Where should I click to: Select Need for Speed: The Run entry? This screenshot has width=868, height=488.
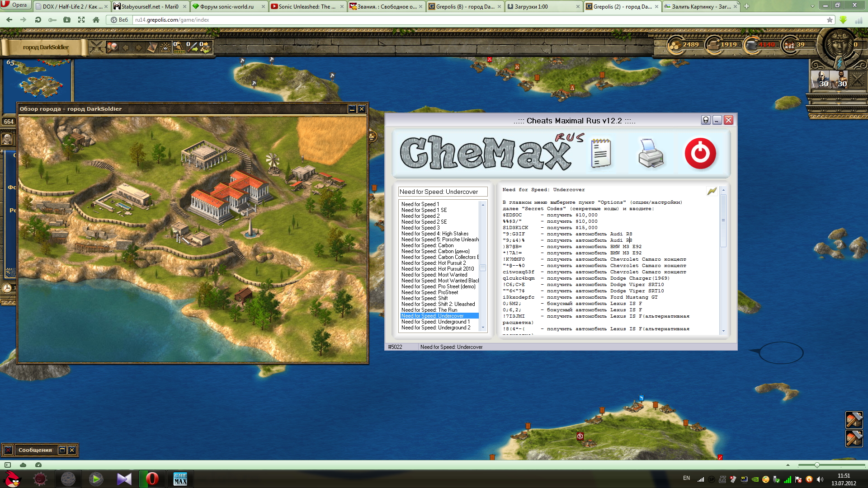coord(429,310)
